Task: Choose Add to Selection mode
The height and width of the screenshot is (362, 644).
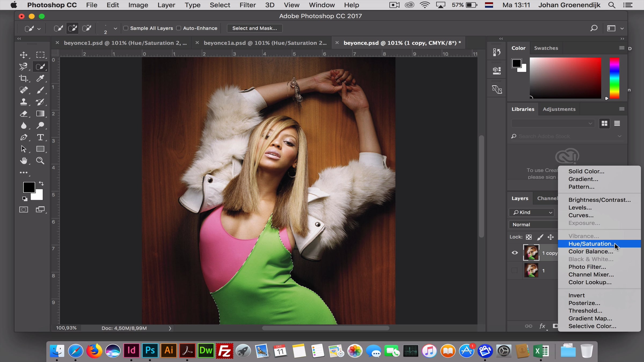Action: [72, 28]
